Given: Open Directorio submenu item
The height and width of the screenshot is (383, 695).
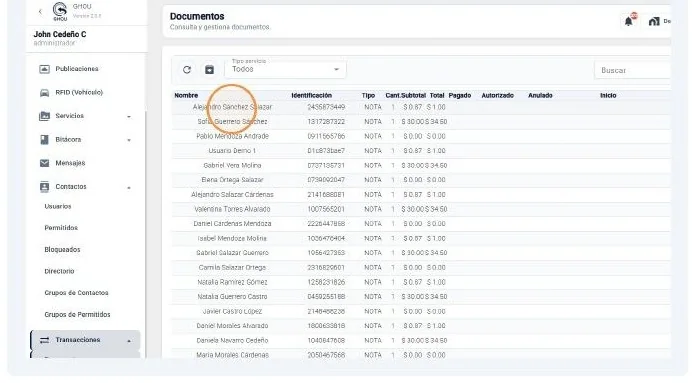Looking at the screenshot, I should tap(59, 271).
